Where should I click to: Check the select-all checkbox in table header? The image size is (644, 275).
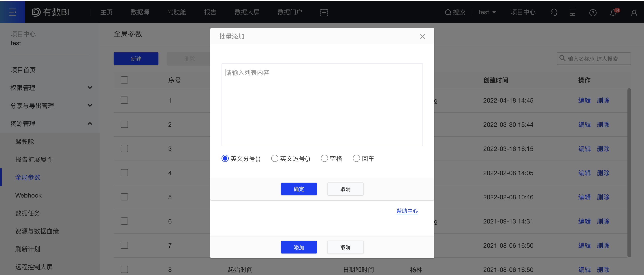[x=124, y=80]
